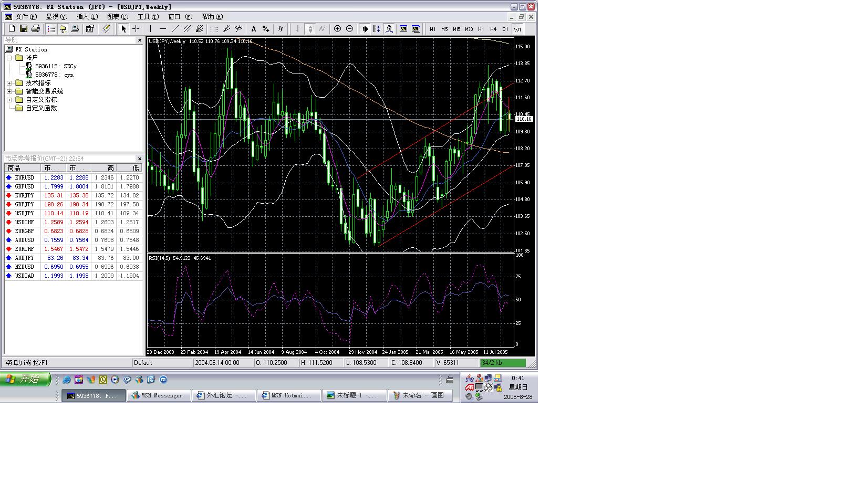This screenshot has width=851, height=504.
Task: Expand the 智能交易系统 tree node
Action: click(9, 91)
